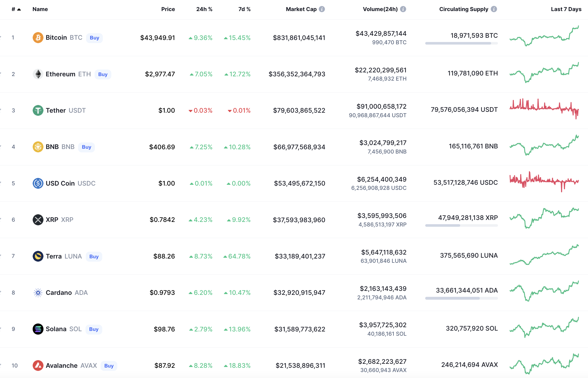The height and width of the screenshot is (378, 588).
Task: Click the Solana logo icon
Action: click(38, 329)
